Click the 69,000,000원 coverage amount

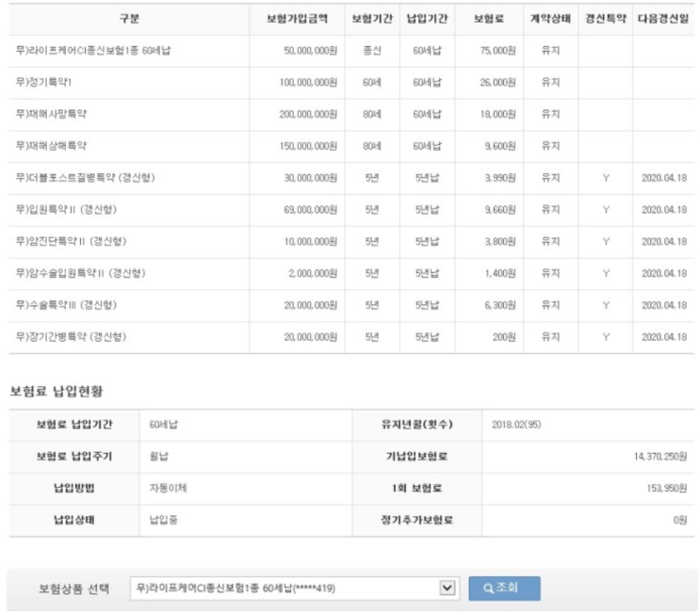(x=311, y=210)
